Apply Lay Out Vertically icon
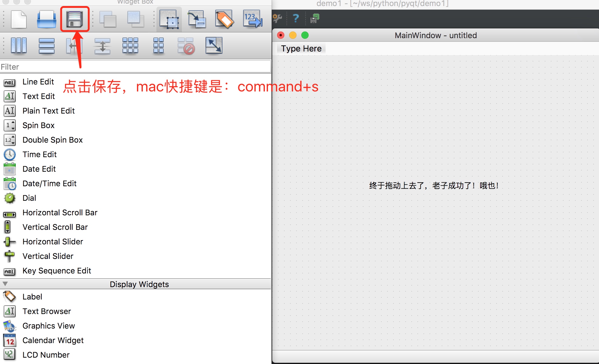This screenshot has height=364, width=599. click(46, 46)
